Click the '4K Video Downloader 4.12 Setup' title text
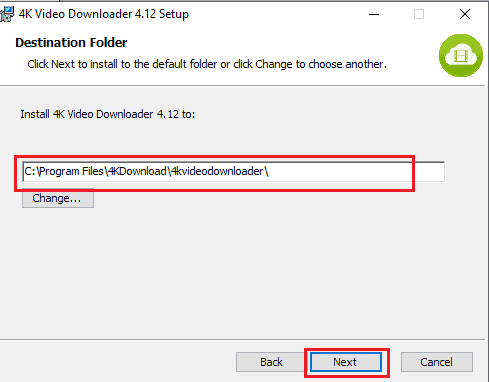489x382 pixels. (104, 14)
